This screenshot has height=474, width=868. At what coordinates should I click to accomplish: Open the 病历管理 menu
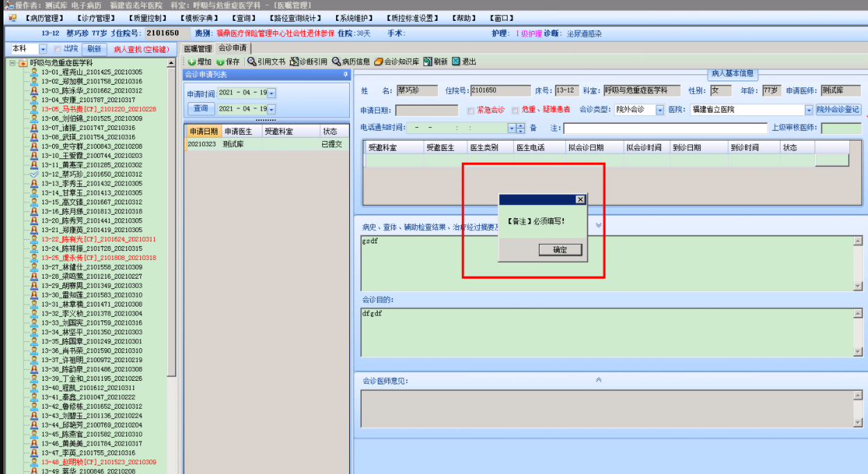tap(44, 18)
